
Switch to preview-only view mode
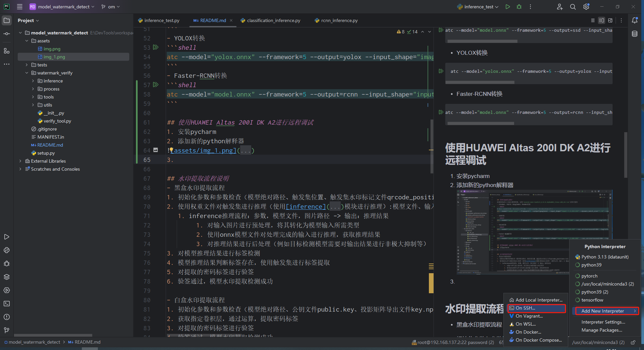pyautogui.click(x=610, y=20)
